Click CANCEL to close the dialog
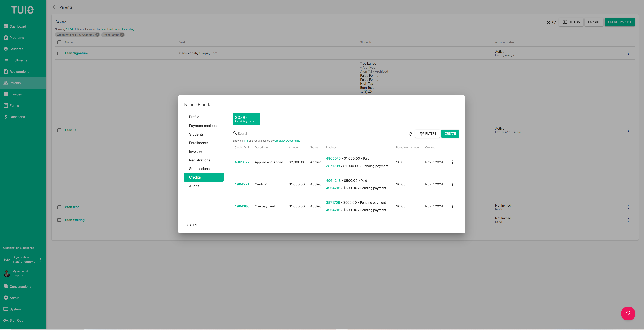 pos(193,225)
